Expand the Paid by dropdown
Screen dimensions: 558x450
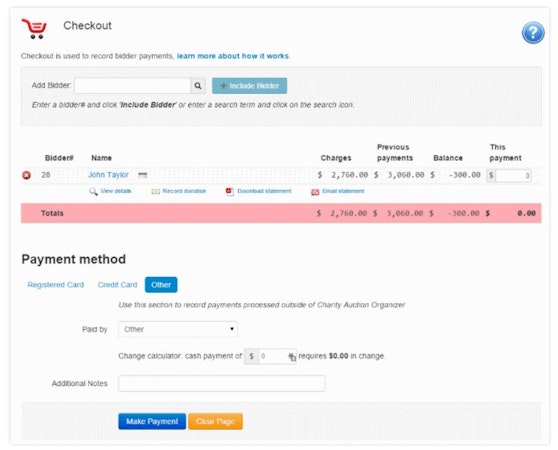pos(178,329)
